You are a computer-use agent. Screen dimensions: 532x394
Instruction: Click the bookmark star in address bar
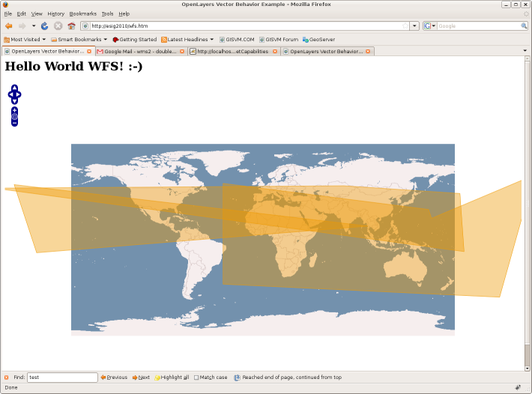coord(405,26)
